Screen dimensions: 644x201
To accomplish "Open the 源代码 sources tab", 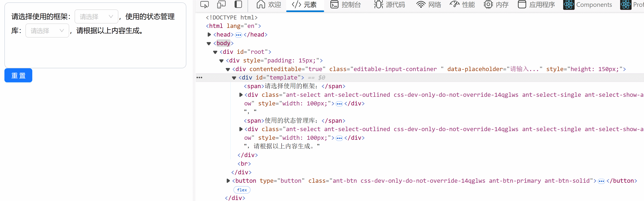I will [x=389, y=4].
